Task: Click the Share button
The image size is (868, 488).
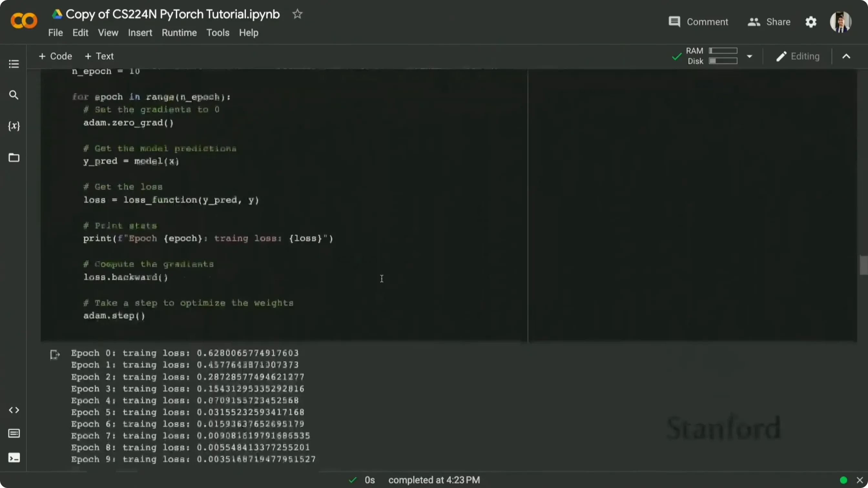Action: tap(769, 22)
